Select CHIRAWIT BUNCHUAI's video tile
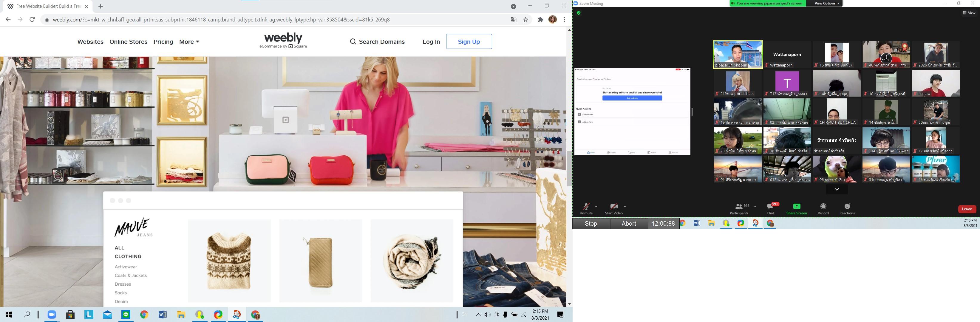The image size is (980, 322). pos(837,112)
